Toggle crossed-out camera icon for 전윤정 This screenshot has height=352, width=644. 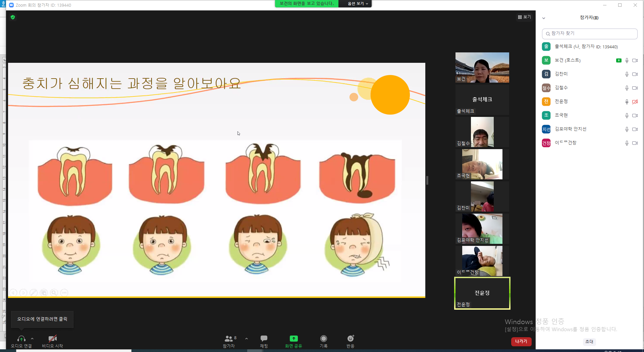[x=635, y=102]
